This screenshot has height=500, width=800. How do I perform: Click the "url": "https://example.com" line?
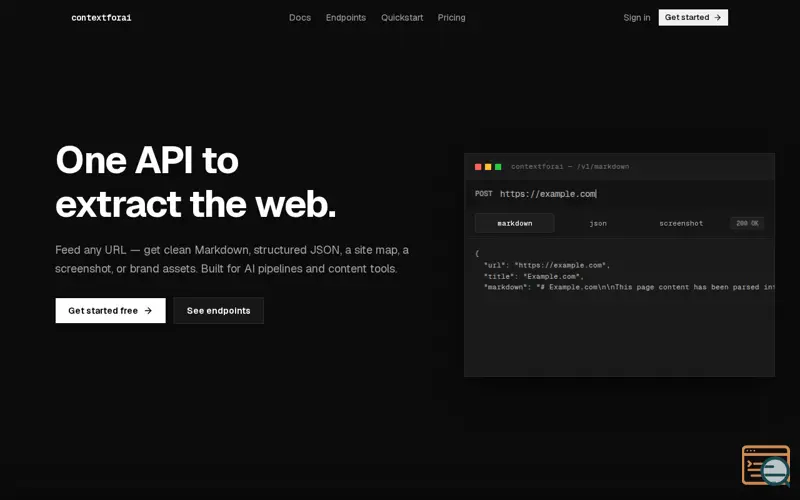pyautogui.click(x=546, y=265)
